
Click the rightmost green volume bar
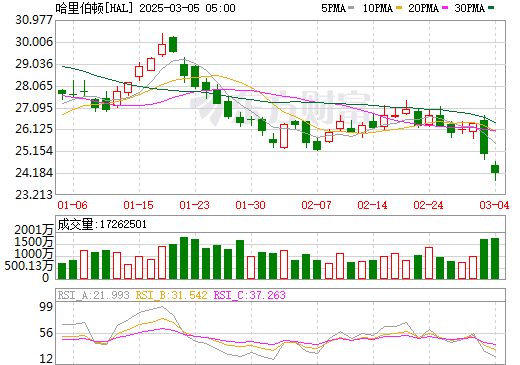pyautogui.click(x=495, y=258)
